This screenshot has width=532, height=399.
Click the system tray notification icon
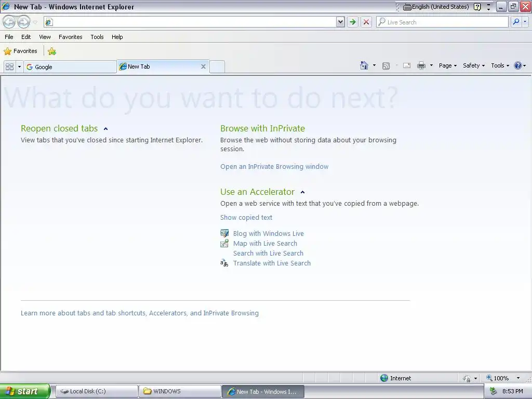[x=494, y=392]
